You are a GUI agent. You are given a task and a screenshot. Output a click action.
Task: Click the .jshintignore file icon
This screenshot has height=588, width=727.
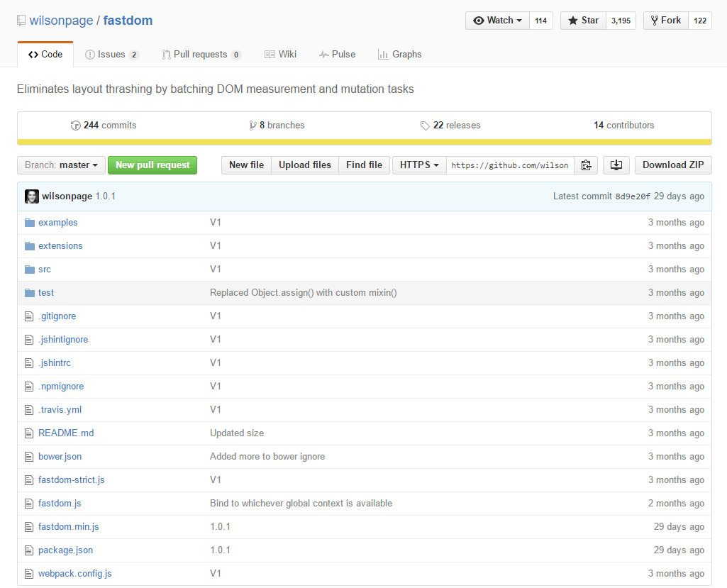(x=29, y=340)
